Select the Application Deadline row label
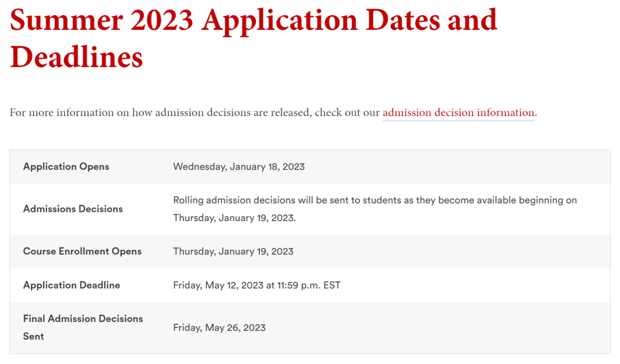The height and width of the screenshot is (364, 620). pos(72,285)
